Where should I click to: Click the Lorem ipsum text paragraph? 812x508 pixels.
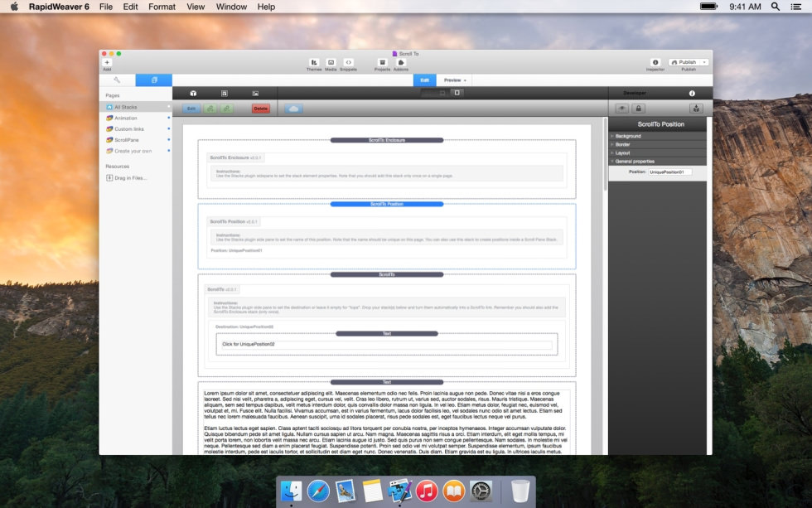click(384, 405)
